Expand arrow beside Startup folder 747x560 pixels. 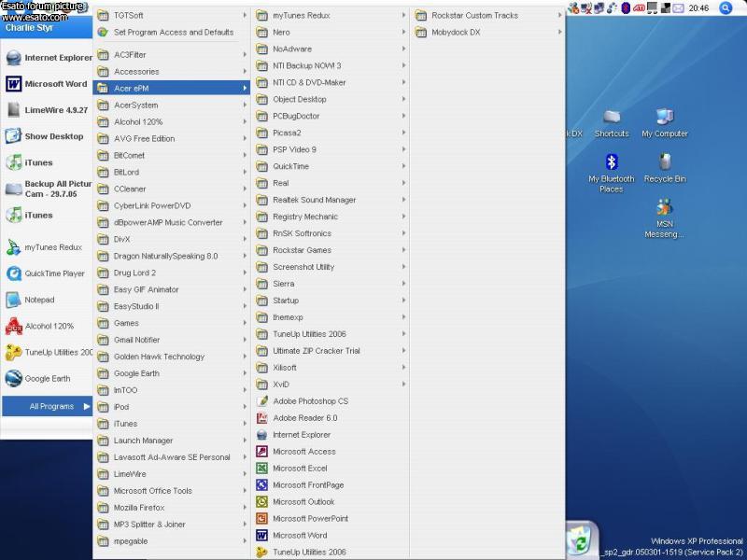(x=403, y=301)
